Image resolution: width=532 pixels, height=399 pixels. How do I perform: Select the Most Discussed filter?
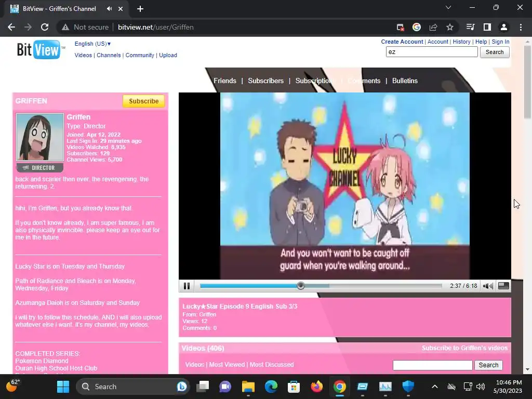[x=271, y=364]
